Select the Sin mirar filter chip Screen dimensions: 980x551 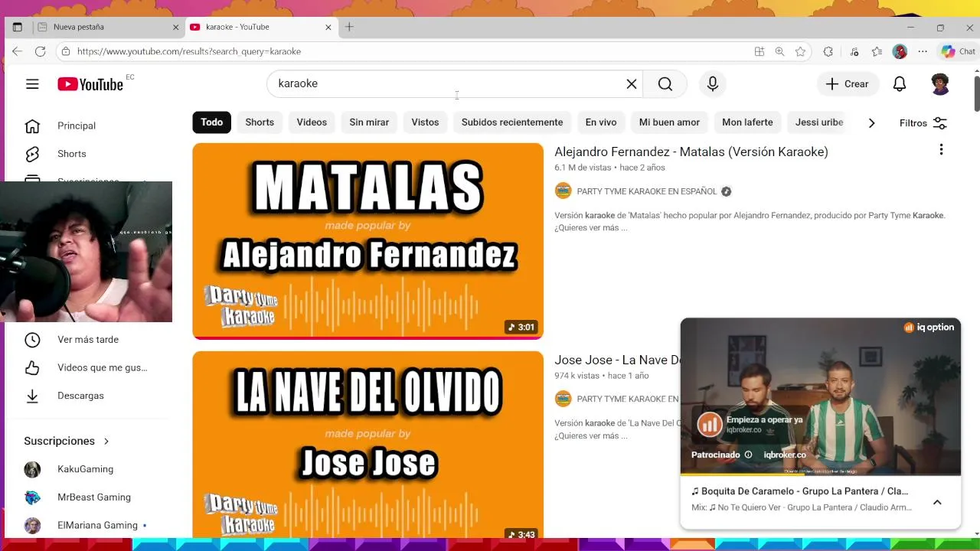(x=369, y=122)
